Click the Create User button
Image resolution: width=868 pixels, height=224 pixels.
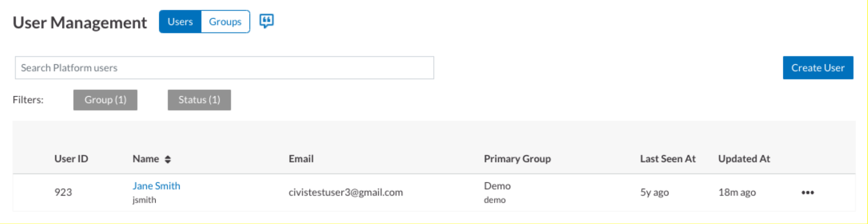click(818, 68)
